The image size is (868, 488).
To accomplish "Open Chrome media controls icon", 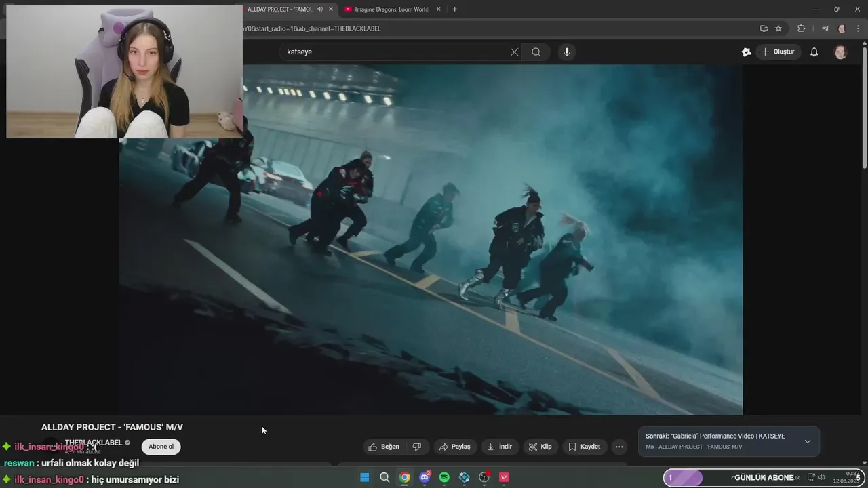I will pyautogui.click(x=825, y=28).
